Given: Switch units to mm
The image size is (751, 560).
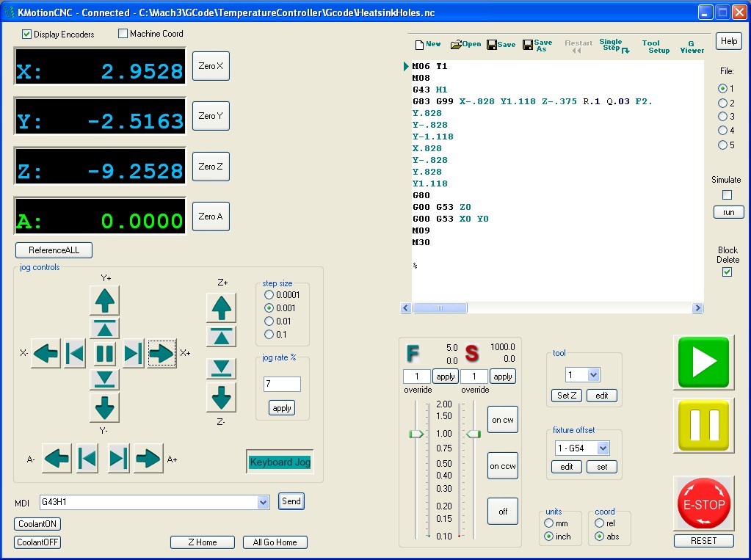Looking at the screenshot, I should pyautogui.click(x=549, y=523).
